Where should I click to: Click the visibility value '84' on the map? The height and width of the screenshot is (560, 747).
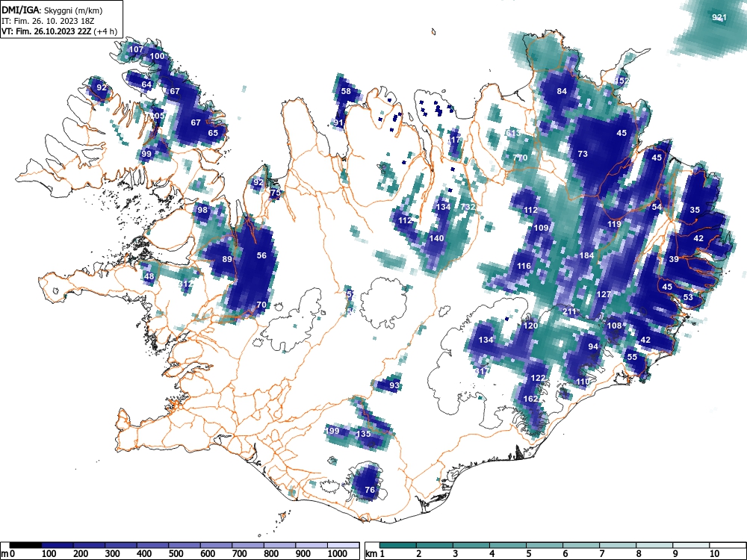coord(562,91)
